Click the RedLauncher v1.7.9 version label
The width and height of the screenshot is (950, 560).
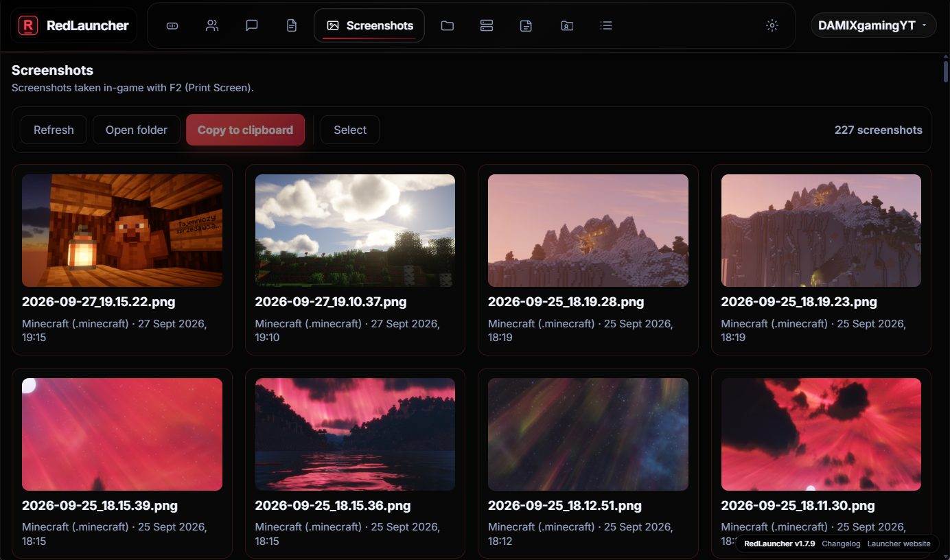pos(780,544)
